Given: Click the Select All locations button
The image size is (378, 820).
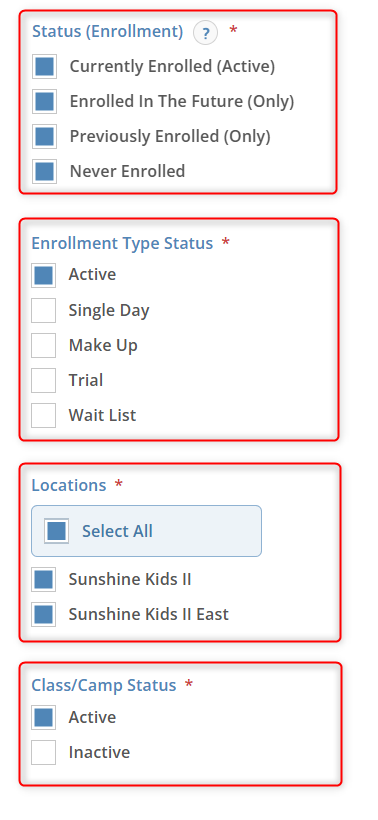Looking at the screenshot, I should point(146,531).
